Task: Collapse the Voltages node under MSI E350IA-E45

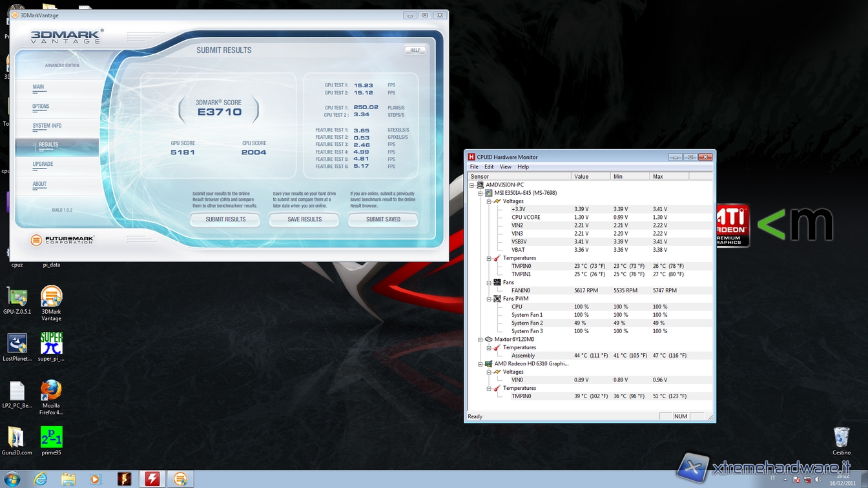Action: coord(489,201)
